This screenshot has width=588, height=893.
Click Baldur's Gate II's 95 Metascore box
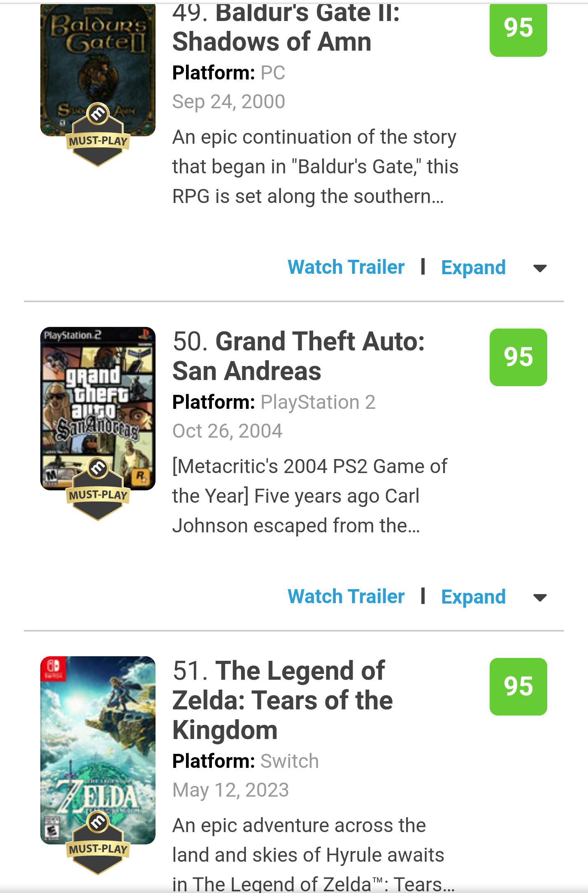518,29
